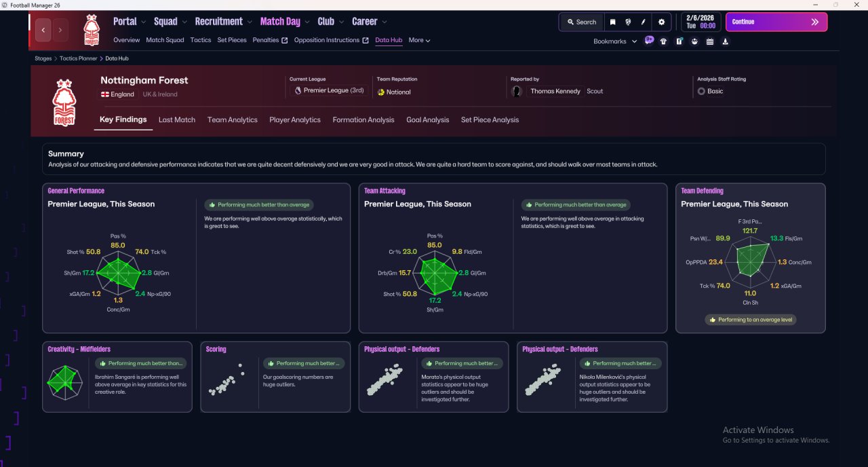The image size is (868, 467).
Task: Click the pencil edit icon in the top toolbar
Action: tap(644, 22)
